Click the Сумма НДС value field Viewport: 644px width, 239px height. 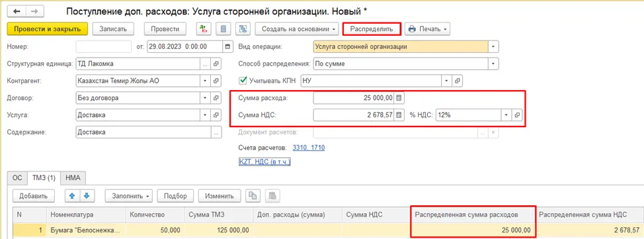(353, 115)
